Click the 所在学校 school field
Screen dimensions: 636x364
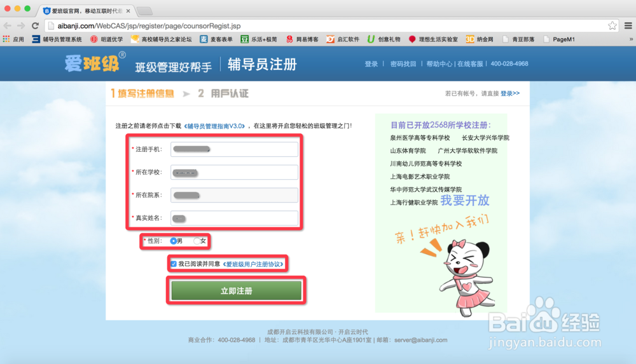[x=234, y=172]
